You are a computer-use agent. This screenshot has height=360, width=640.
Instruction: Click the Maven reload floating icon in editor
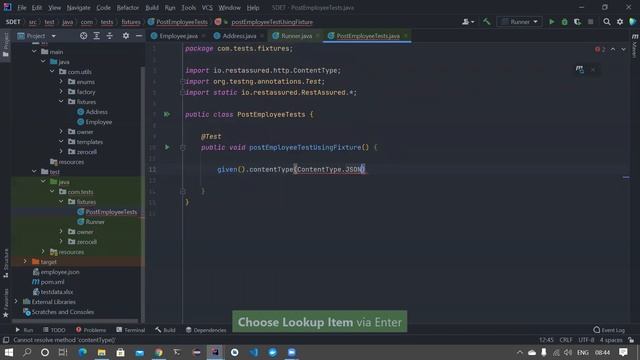pos(580,69)
